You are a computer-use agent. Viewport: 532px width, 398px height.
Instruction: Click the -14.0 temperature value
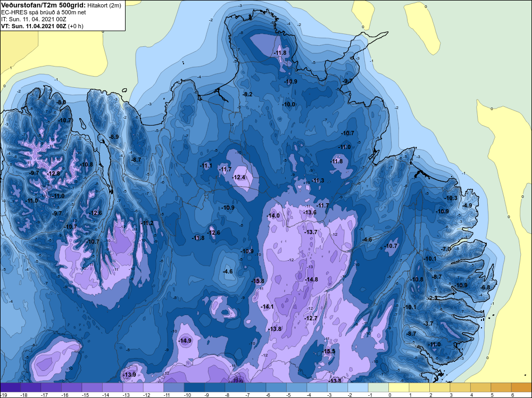tap(273, 216)
